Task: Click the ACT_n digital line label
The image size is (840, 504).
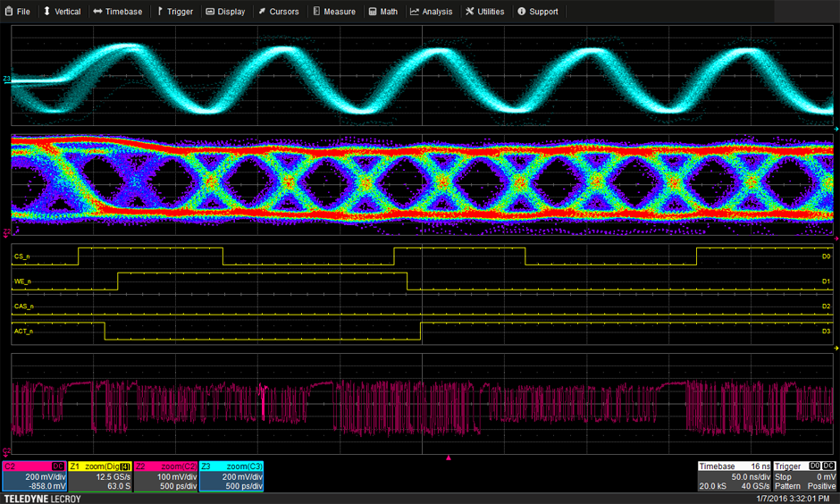Action: click(x=24, y=332)
